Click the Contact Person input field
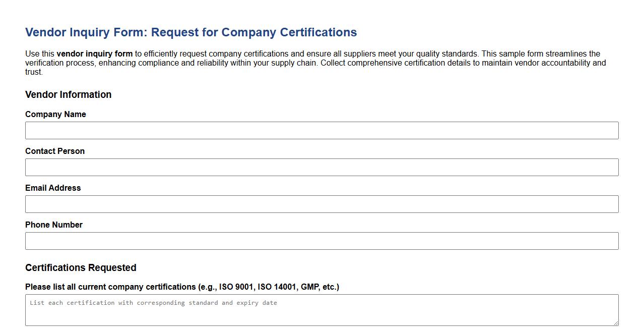 coord(321,167)
